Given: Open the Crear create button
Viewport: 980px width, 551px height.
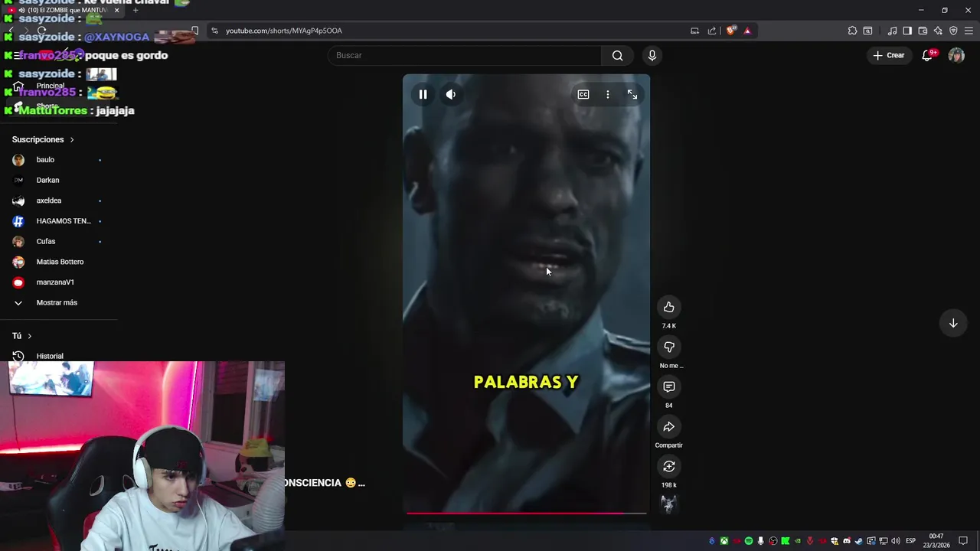Looking at the screenshot, I should coord(889,55).
